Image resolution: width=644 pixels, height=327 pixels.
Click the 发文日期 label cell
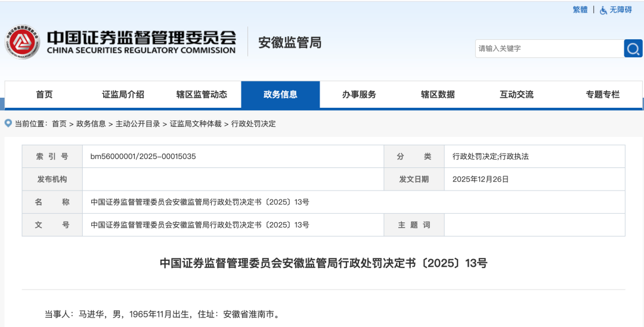coord(414,179)
